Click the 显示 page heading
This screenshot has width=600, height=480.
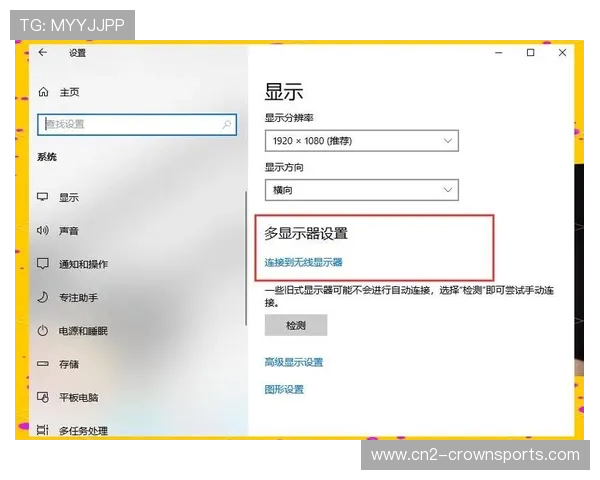[x=284, y=92]
